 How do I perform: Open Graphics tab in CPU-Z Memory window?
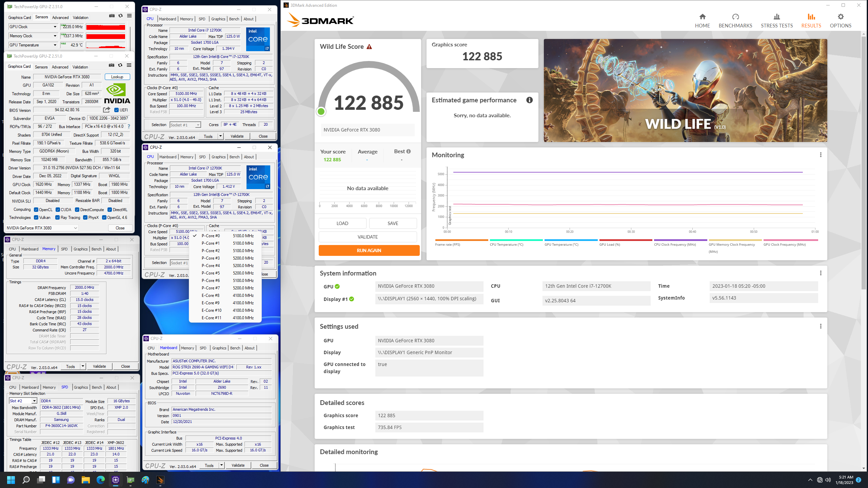(x=81, y=249)
